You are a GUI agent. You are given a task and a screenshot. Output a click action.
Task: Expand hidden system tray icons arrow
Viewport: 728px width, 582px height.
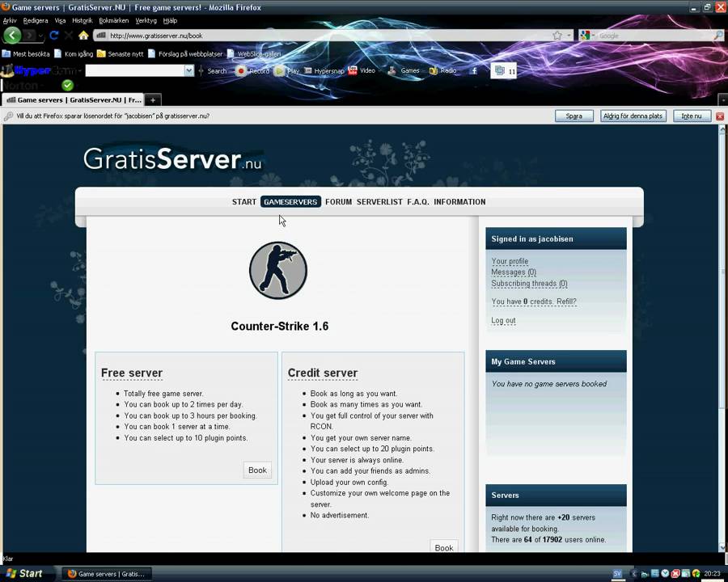click(x=633, y=574)
